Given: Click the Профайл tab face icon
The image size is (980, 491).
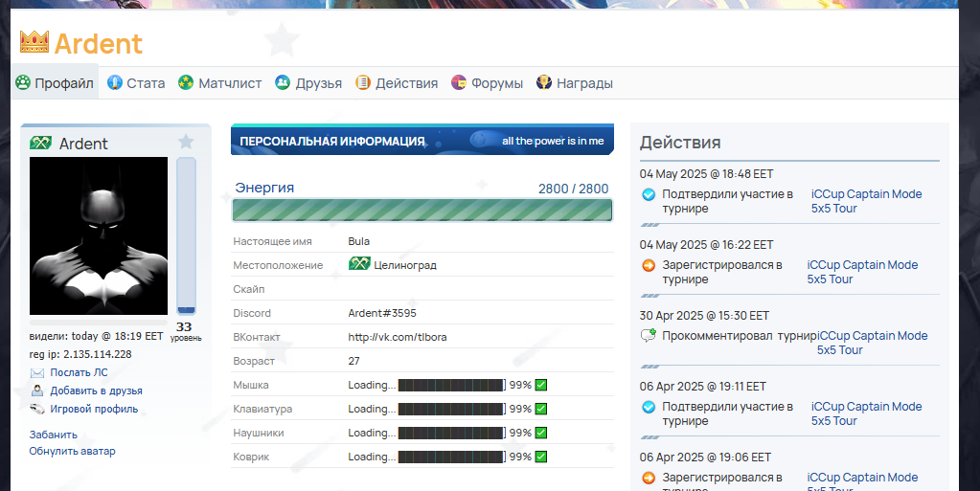Looking at the screenshot, I should 23,82.
